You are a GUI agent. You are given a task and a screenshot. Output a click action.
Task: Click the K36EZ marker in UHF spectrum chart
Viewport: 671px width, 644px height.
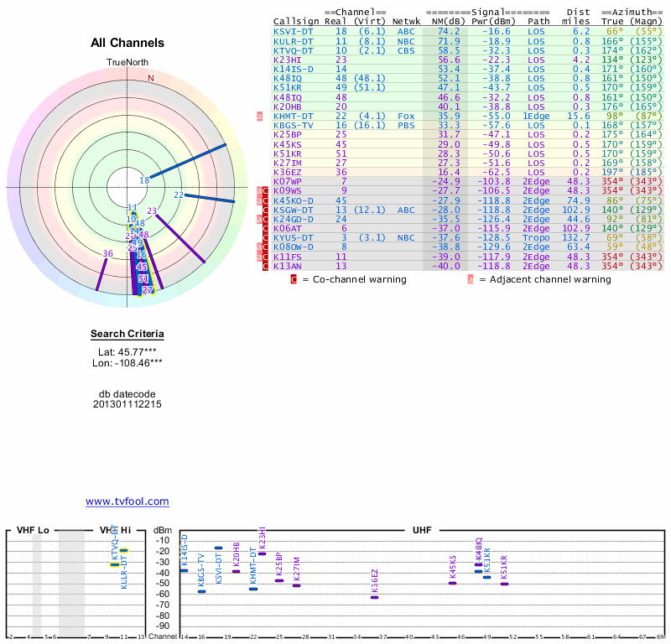(x=374, y=597)
